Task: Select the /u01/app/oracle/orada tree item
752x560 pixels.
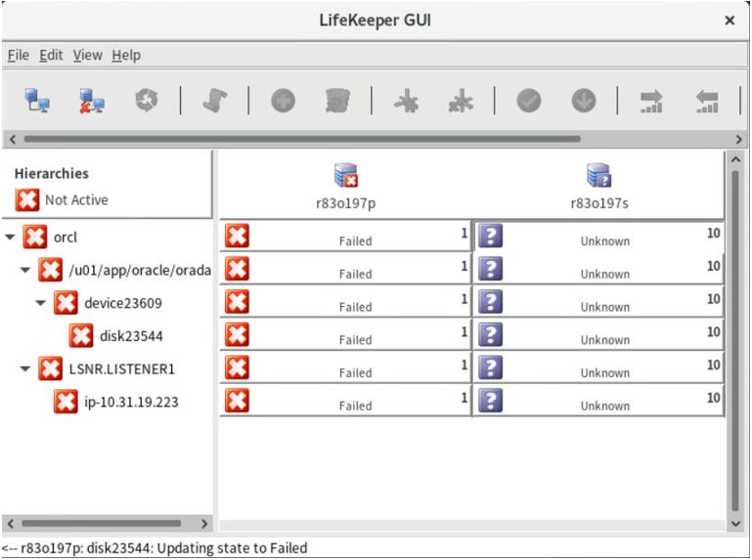Action: (140, 270)
